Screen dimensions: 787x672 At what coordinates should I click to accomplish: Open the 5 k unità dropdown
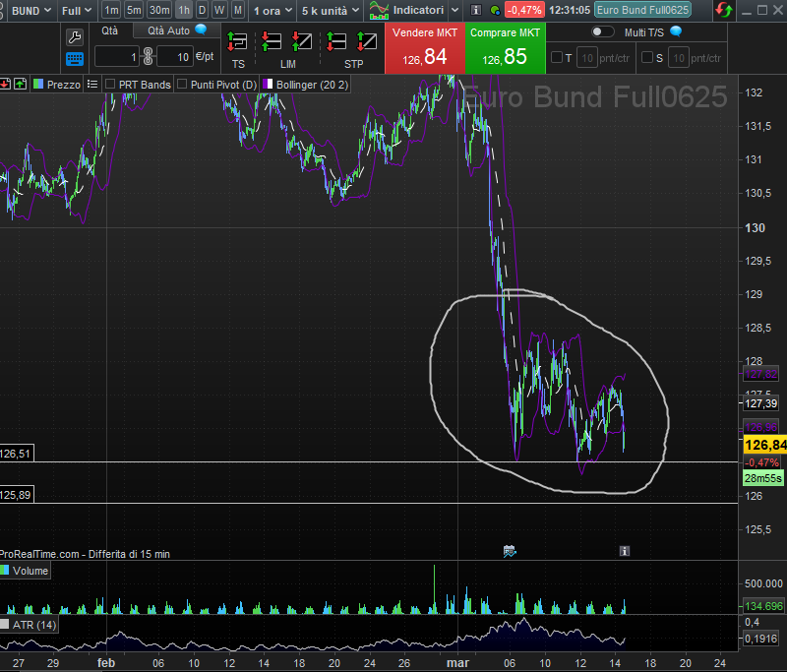pos(330,11)
